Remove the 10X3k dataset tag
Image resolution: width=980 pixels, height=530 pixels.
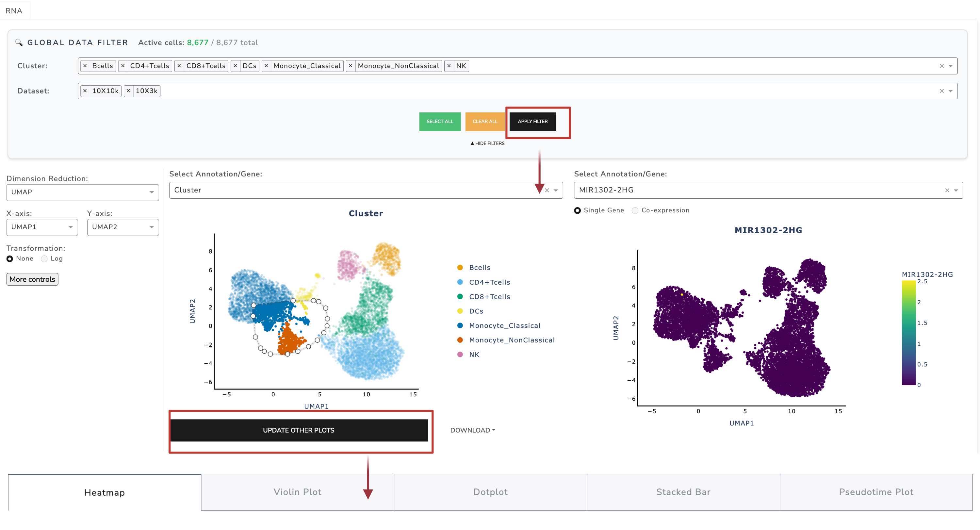click(x=128, y=91)
